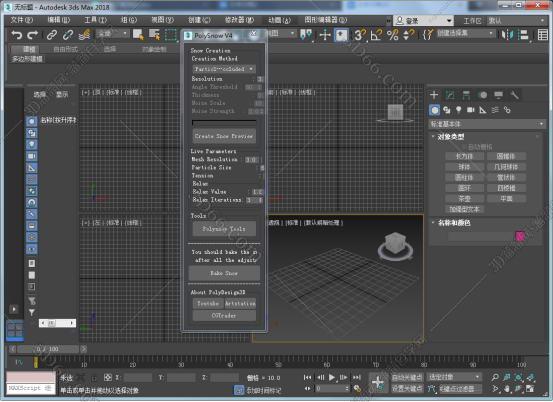
Task: Select the Geometry category icon
Action: (435, 110)
